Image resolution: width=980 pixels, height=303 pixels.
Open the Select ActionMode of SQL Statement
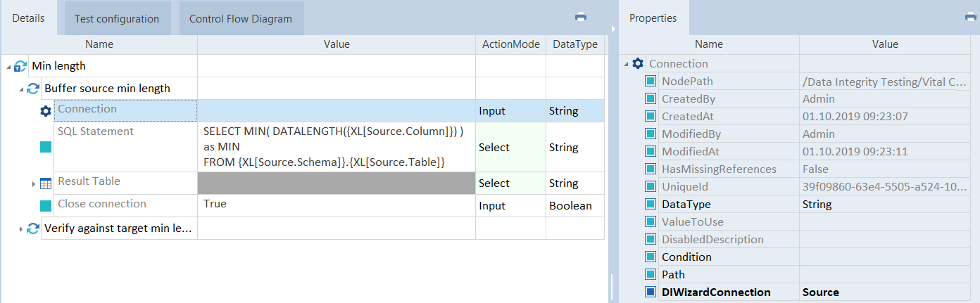click(x=510, y=148)
